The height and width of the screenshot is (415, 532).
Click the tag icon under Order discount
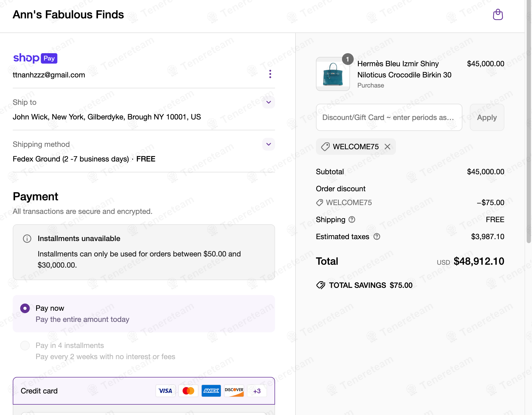[x=320, y=202]
